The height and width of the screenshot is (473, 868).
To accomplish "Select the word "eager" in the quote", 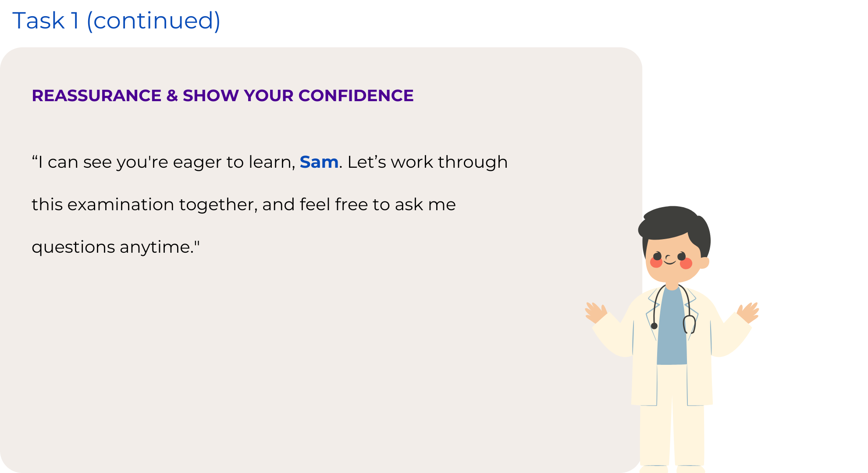I will pyautogui.click(x=197, y=163).
